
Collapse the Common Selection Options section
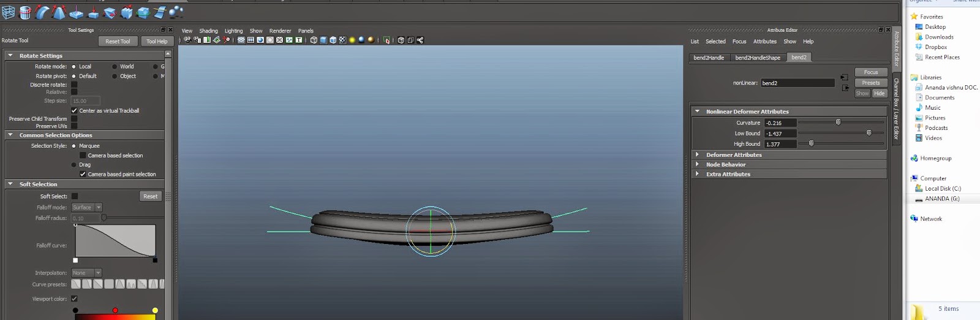10,135
